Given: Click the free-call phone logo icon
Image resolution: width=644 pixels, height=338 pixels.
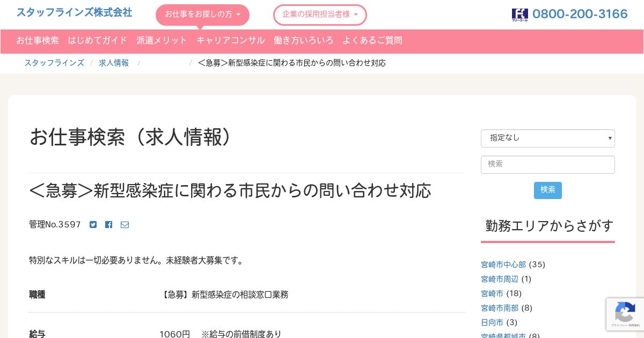Looking at the screenshot, I should point(520,14).
